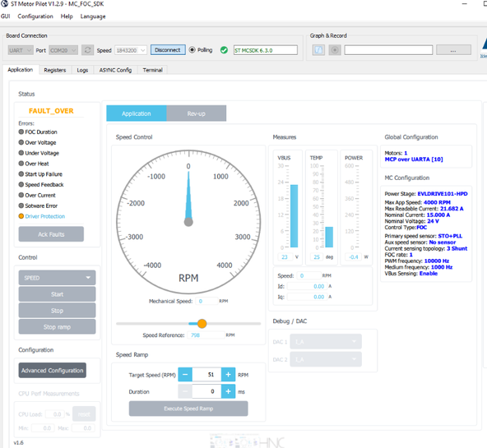Open the graph plot icon in Graph & Record
The width and height of the screenshot is (487, 448).
coord(318,50)
